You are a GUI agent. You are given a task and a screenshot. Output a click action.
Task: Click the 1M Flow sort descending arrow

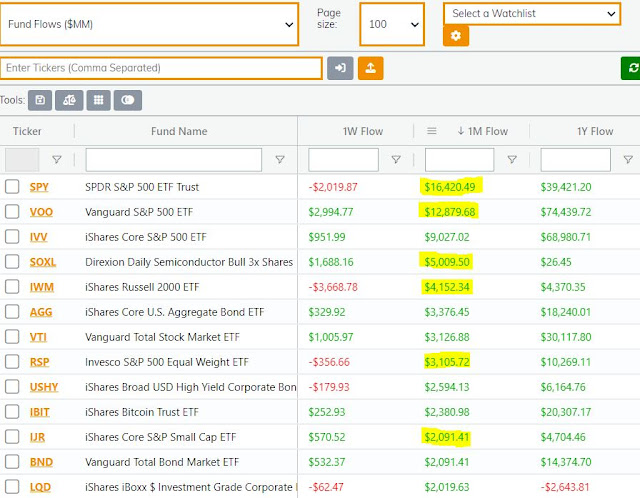pyautogui.click(x=461, y=131)
